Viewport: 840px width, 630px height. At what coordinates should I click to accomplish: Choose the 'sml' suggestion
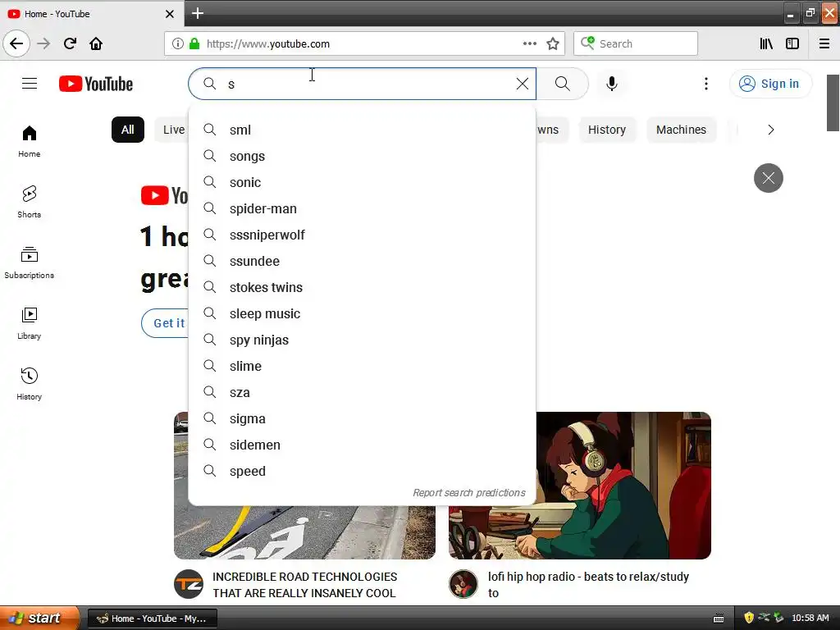tap(362, 130)
